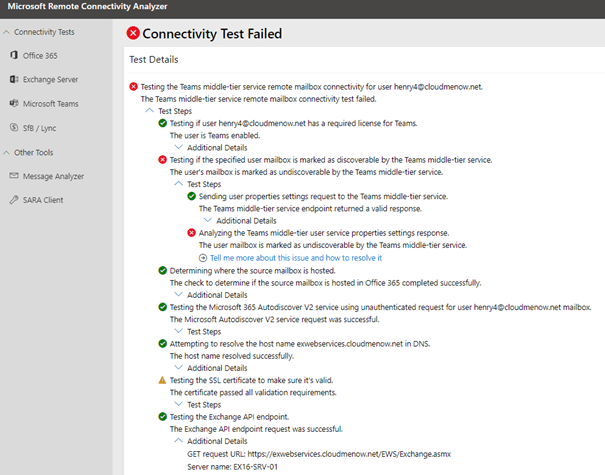Expand Test Steps under Autodiscover V2 request
Screen dimensions: 605x475
pos(179,331)
